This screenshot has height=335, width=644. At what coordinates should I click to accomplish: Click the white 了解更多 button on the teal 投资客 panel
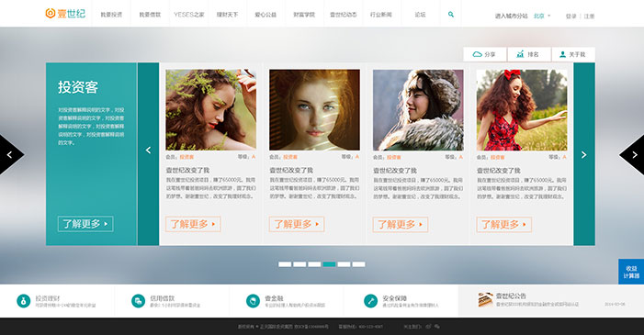[85, 224]
